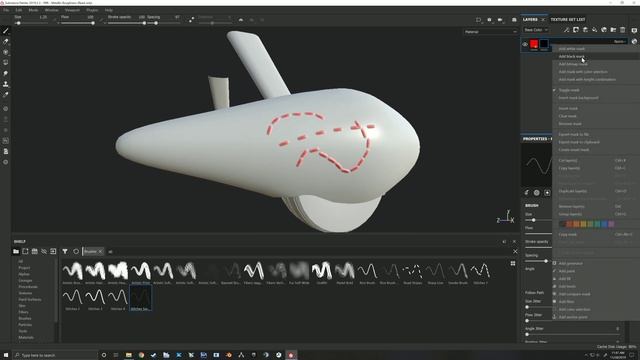Click the add mask icon in Layers toolbar
640x360 pixels.
point(576,30)
